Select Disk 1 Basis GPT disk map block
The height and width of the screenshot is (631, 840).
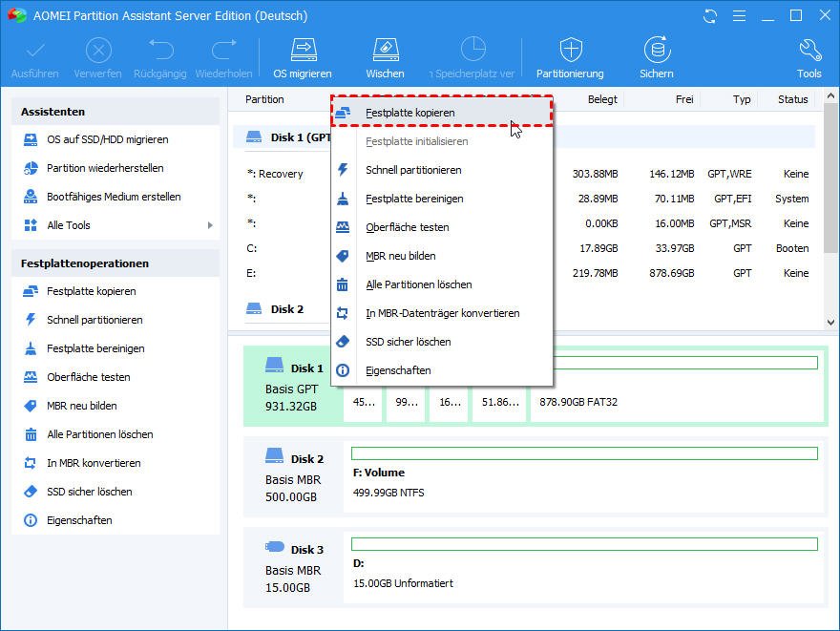tap(294, 387)
